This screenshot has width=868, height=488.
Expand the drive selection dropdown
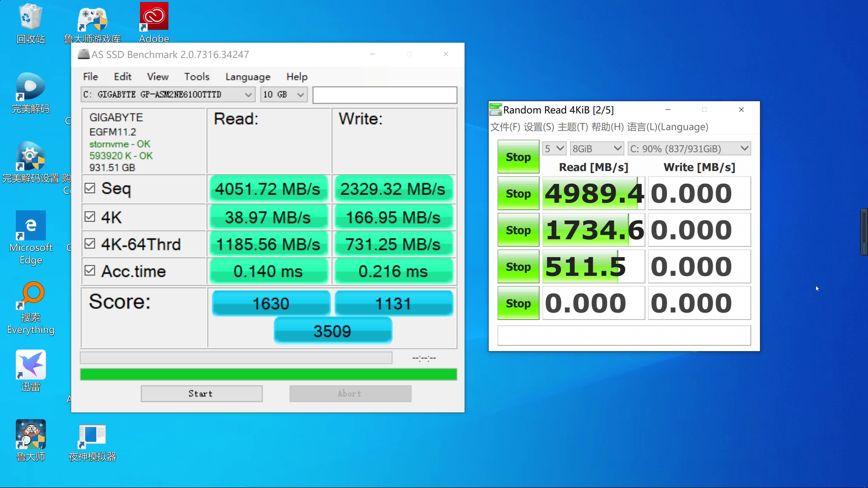(249, 95)
